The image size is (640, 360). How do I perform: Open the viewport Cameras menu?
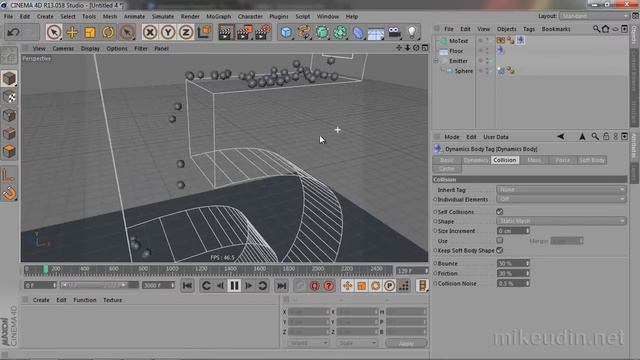click(x=63, y=48)
